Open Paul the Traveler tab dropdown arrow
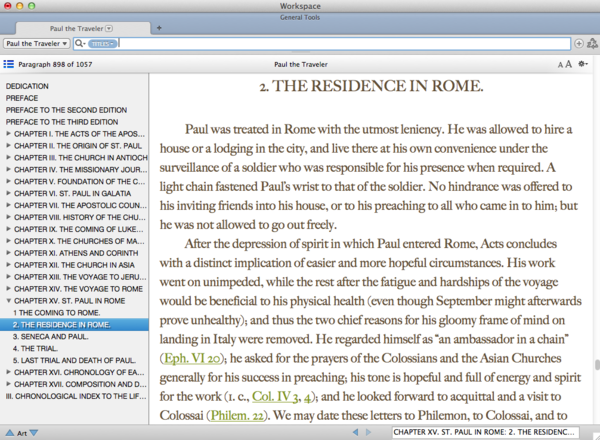This screenshot has height=440, width=600. click(x=109, y=28)
